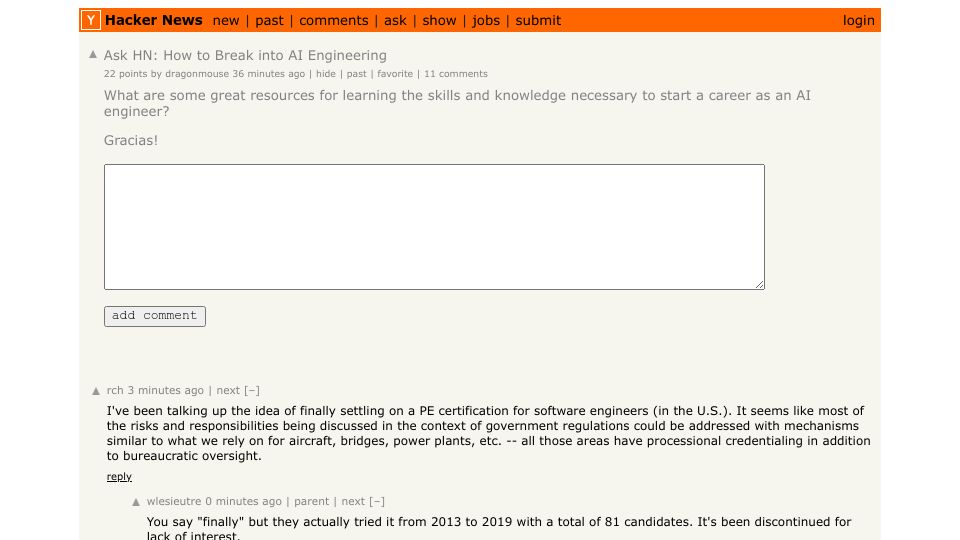Click the 'Gracias!' text
This screenshot has height=540, width=960.
pos(131,140)
